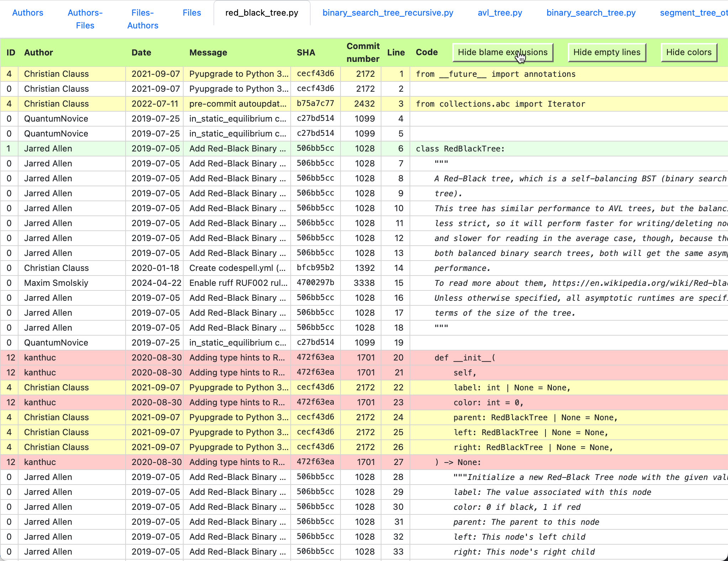Open the Authors-Files tab

coord(85,19)
